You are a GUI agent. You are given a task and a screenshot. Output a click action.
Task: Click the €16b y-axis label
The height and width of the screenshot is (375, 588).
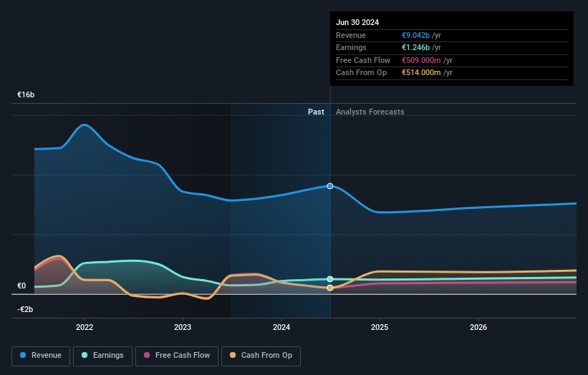26,94
